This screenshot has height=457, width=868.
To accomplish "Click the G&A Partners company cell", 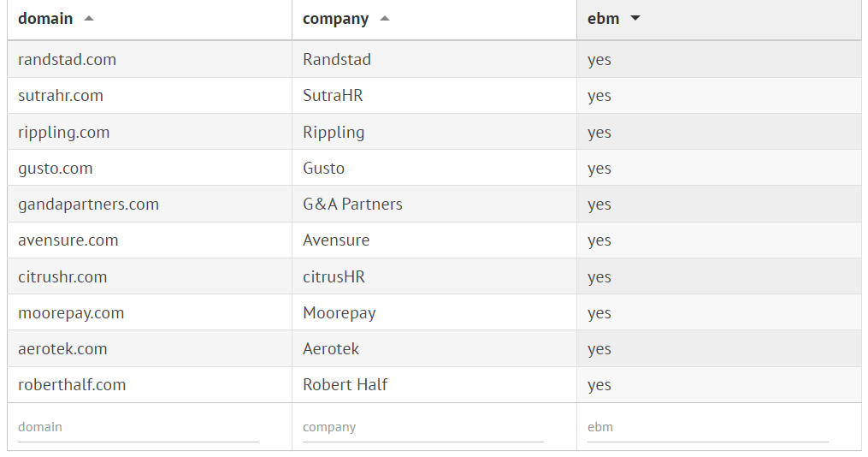I will point(352,205).
